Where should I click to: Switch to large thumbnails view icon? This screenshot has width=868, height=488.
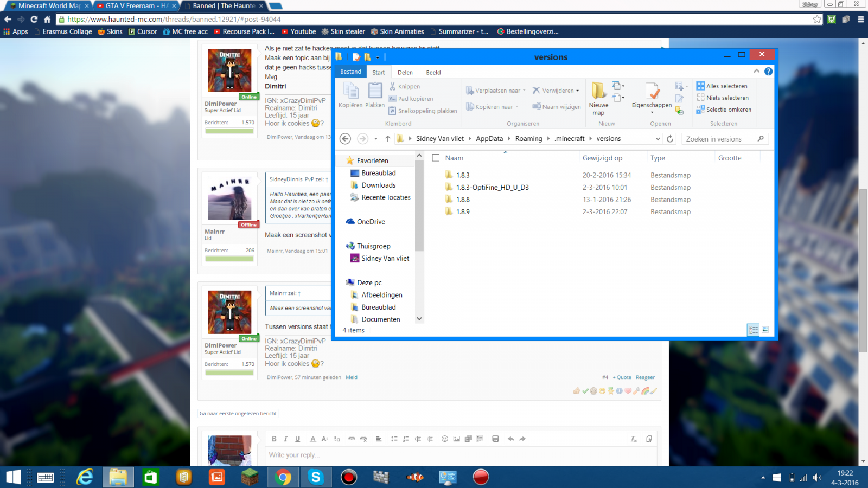[765, 330]
